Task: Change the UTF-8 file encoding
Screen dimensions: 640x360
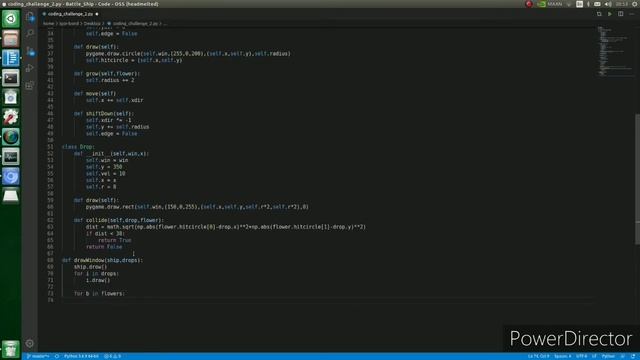Action: coord(581,356)
